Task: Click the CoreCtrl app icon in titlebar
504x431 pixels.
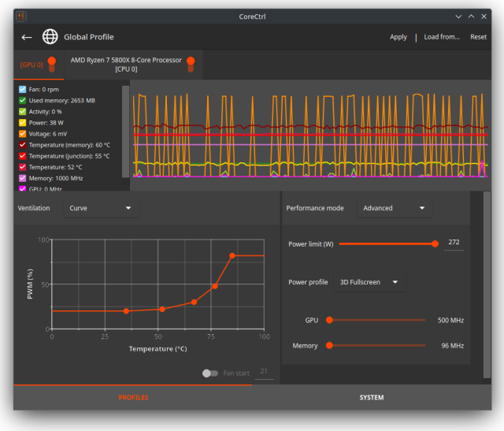Action: click(x=21, y=16)
